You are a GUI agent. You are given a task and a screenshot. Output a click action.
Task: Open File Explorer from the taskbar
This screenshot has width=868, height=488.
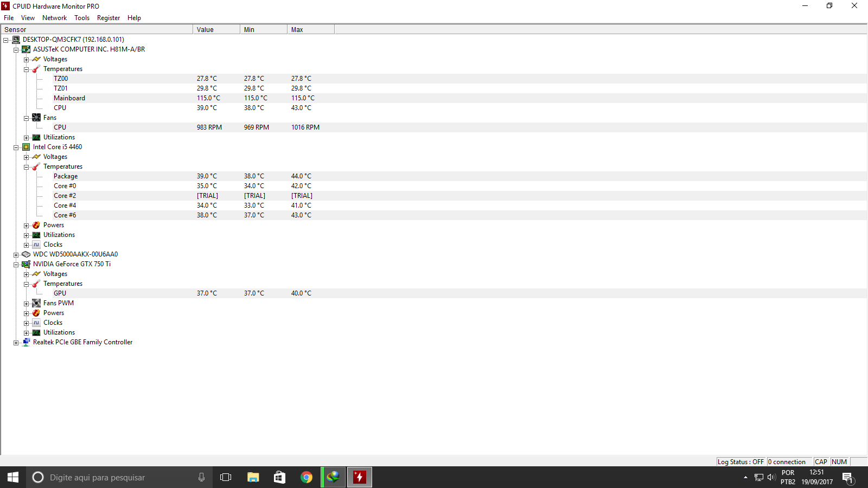coord(253,477)
